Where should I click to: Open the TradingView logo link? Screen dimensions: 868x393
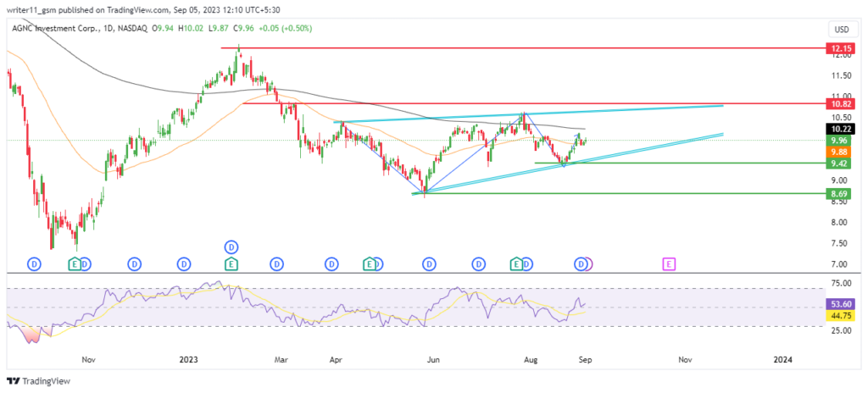click(x=38, y=381)
